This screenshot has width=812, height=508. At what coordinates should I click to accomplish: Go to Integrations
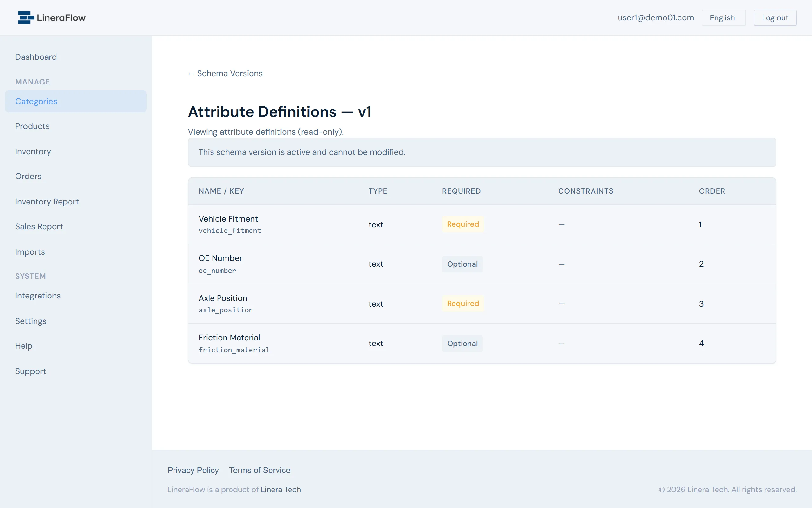[x=38, y=296]
